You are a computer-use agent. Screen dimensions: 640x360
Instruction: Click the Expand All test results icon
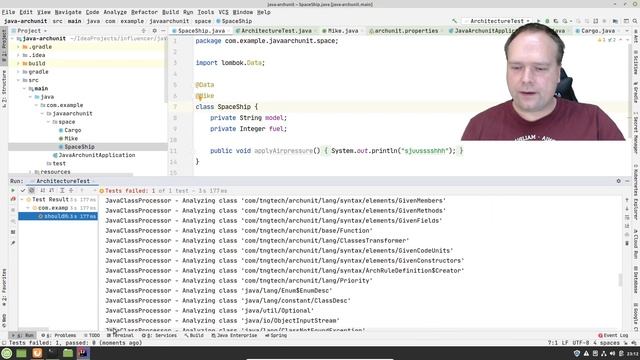(x=62, y=191)
